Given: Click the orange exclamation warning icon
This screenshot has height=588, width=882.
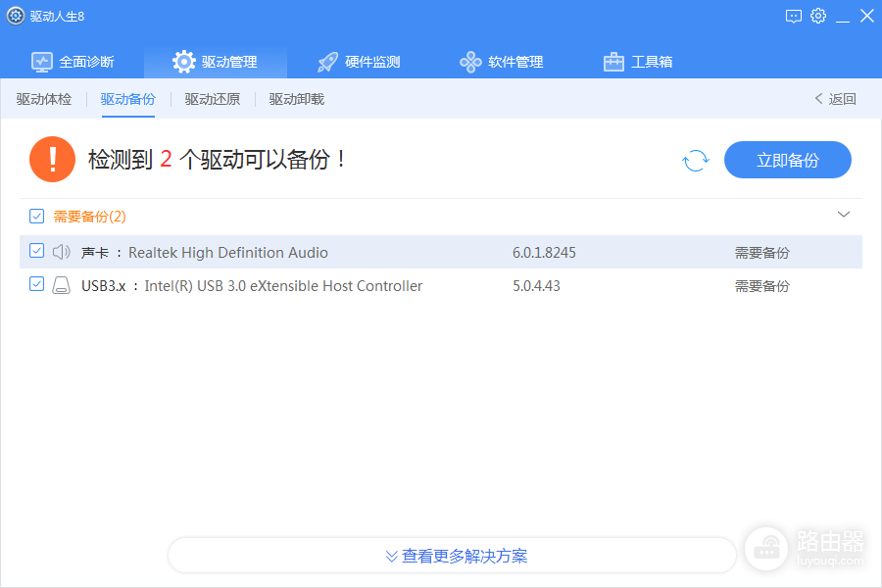Looking at the screenshot, I should 52,159.
